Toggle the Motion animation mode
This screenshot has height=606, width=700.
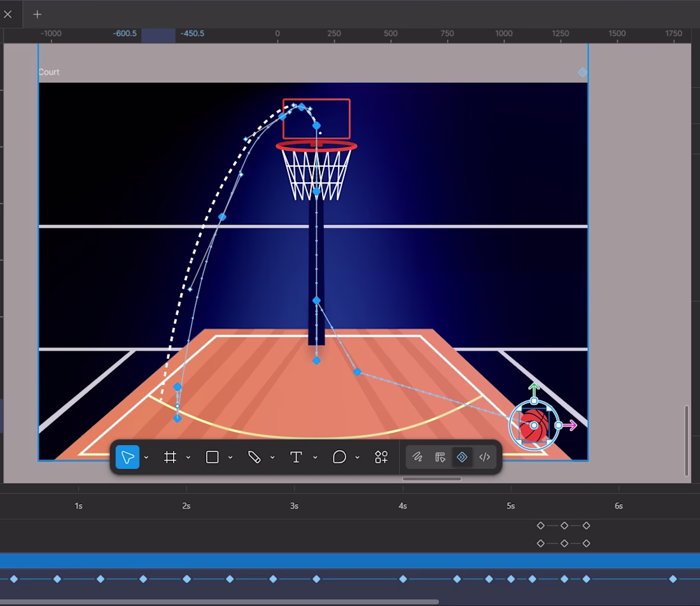pos(462,457)
